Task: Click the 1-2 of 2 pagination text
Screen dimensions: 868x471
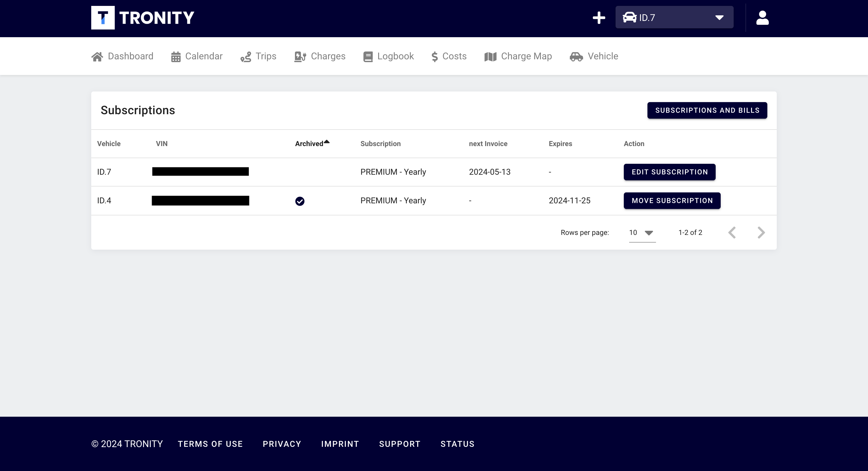Action: point(690,233)
